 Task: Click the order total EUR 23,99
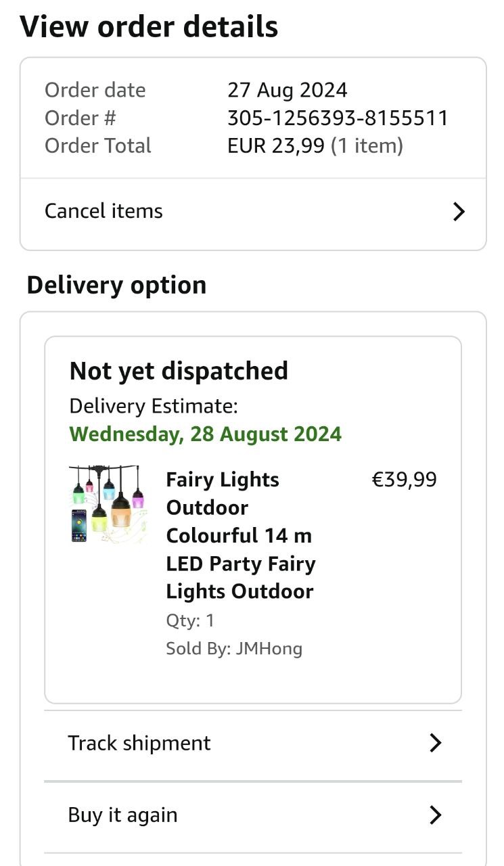pos(276,146)
